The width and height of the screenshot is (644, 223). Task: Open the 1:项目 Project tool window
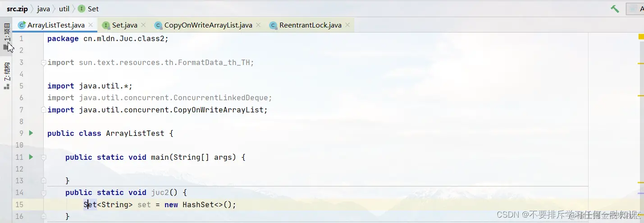pyautogui.click(x=6, y=36)
